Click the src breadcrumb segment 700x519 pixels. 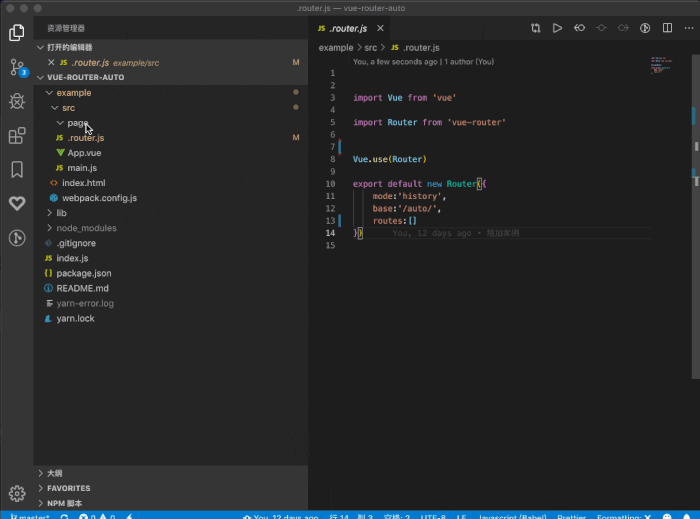pyautogui.click(x=370, y=47)
